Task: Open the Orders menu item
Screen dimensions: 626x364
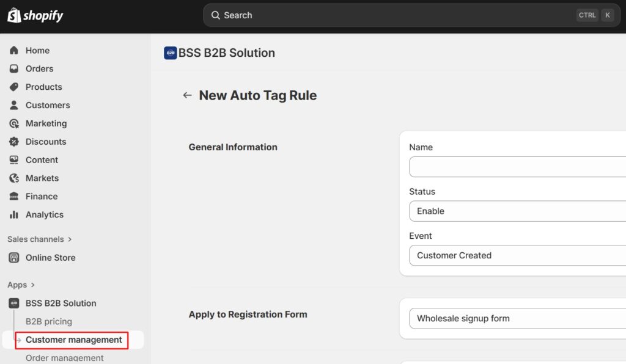Action: click(40, 68)
